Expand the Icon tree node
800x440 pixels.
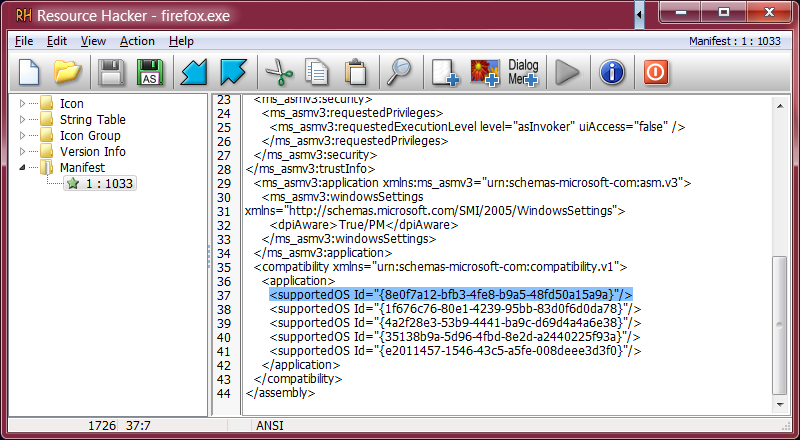(22, 104)
